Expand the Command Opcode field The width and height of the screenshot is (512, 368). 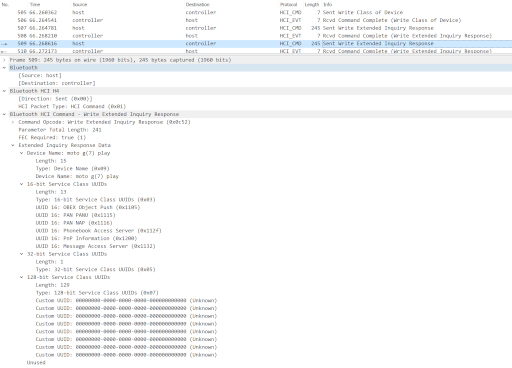(13, 122)
